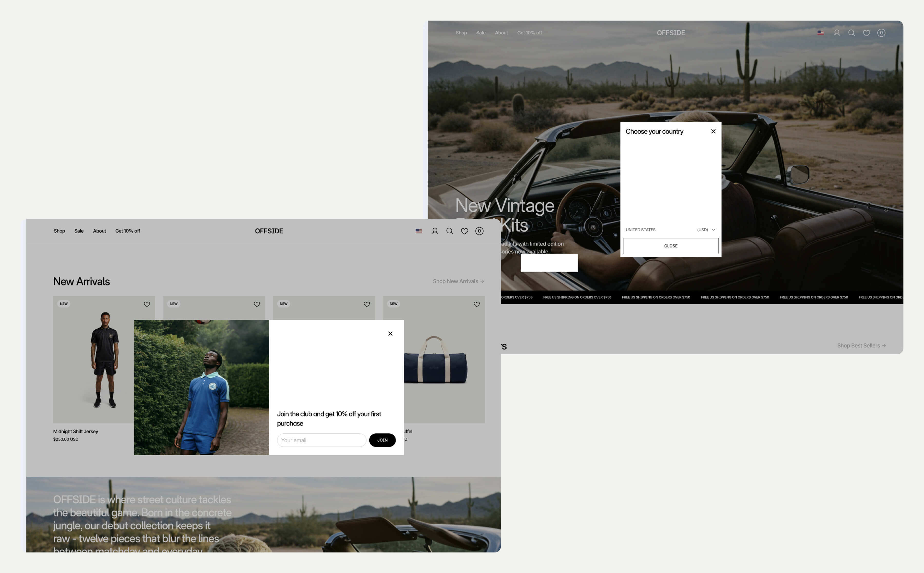Toggle the heart on the second New Arrivals card
This screenshot has height=573, width=924.
point(256,304)
